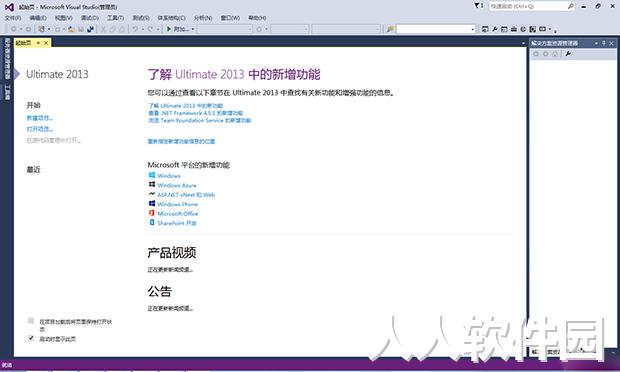This screenshot has height=372, width=620.
Task: Open the 调试(D) Debug menu
Action: 90,18
